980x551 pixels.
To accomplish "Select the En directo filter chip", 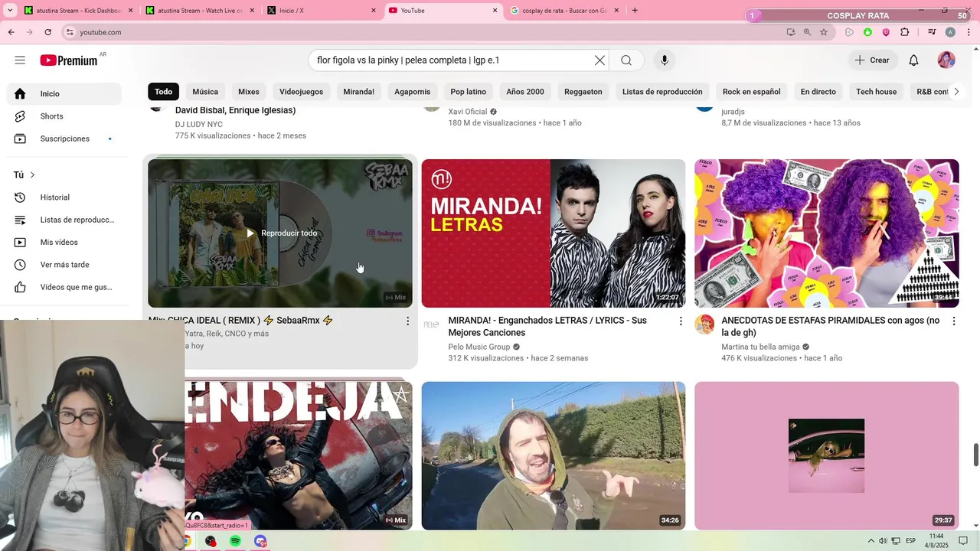I will (818, 92).
